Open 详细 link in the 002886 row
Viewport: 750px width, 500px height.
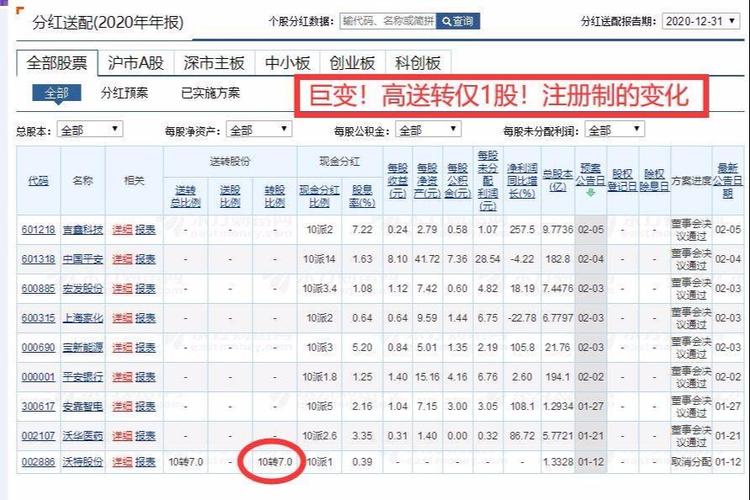[122, 462]
